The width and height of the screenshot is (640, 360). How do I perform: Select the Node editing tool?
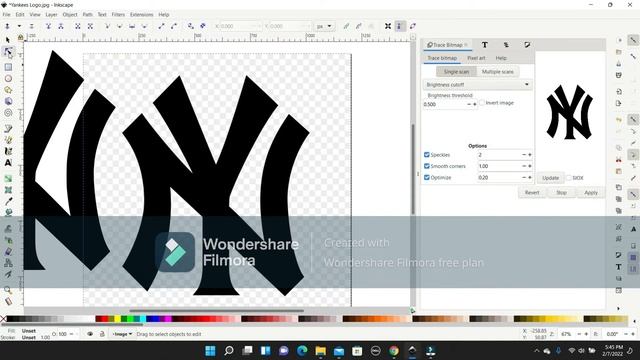click(8, 51)
